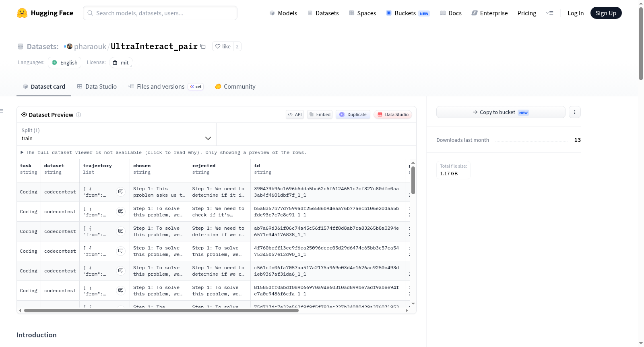
Task: Click the horizontal scrollbar of the preview table
Action: (x=161, y=310)
